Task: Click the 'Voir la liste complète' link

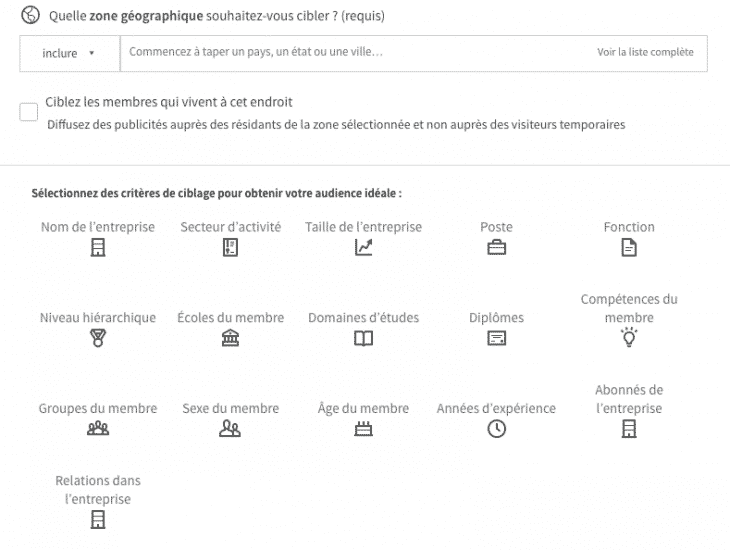Action: (x=645, y=52)
